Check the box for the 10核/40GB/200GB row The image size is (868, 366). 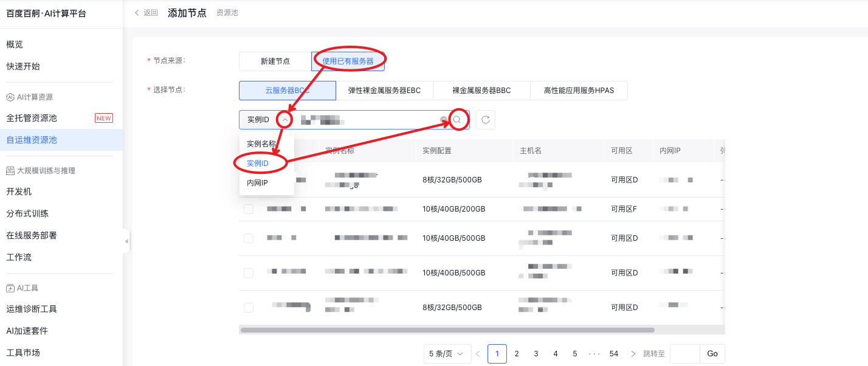[249, 209]
